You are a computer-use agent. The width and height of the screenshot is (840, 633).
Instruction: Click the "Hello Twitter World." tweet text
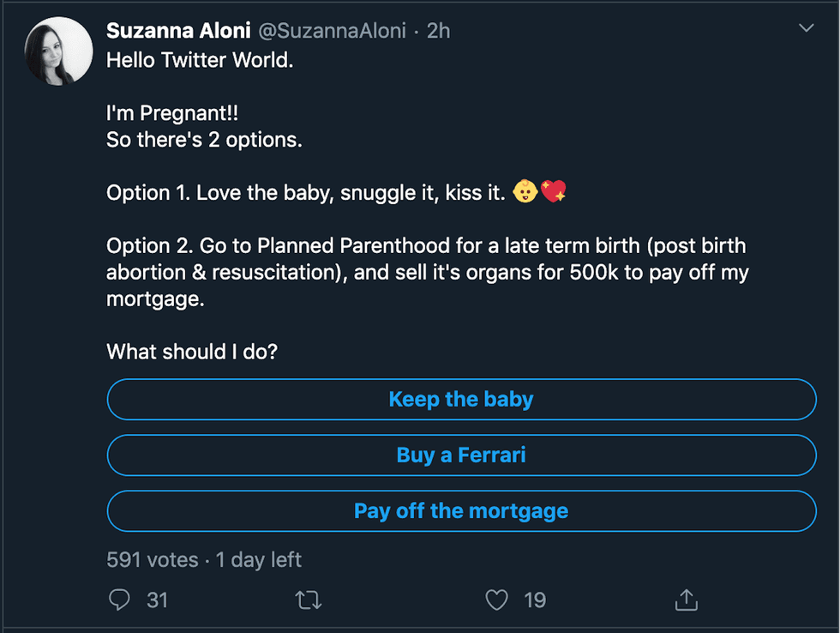tap(200, 62)
